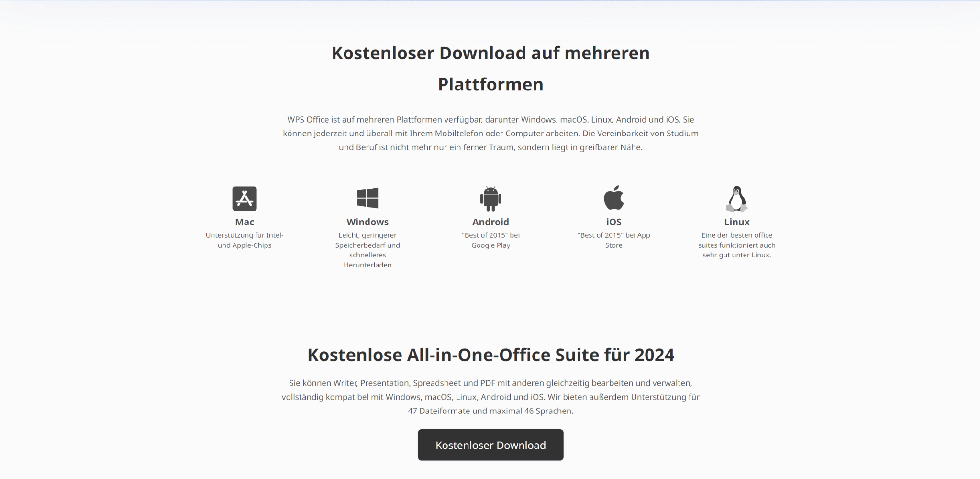This screenshot has width=980, height=479.
Task: Open the Windows platform label link
Action: click(367, 222)
